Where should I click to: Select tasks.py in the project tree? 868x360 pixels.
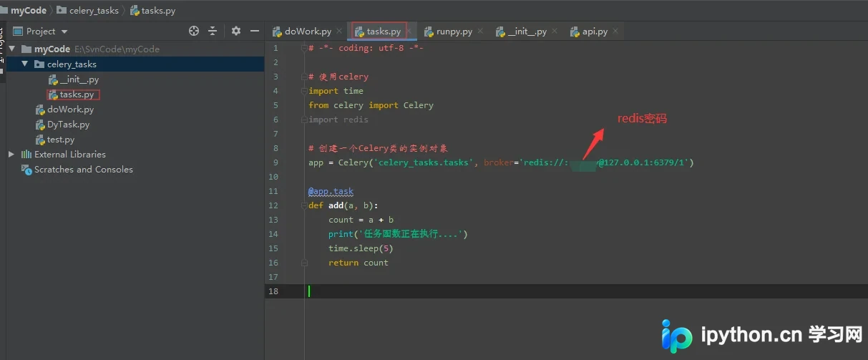(x=77, y=94)
